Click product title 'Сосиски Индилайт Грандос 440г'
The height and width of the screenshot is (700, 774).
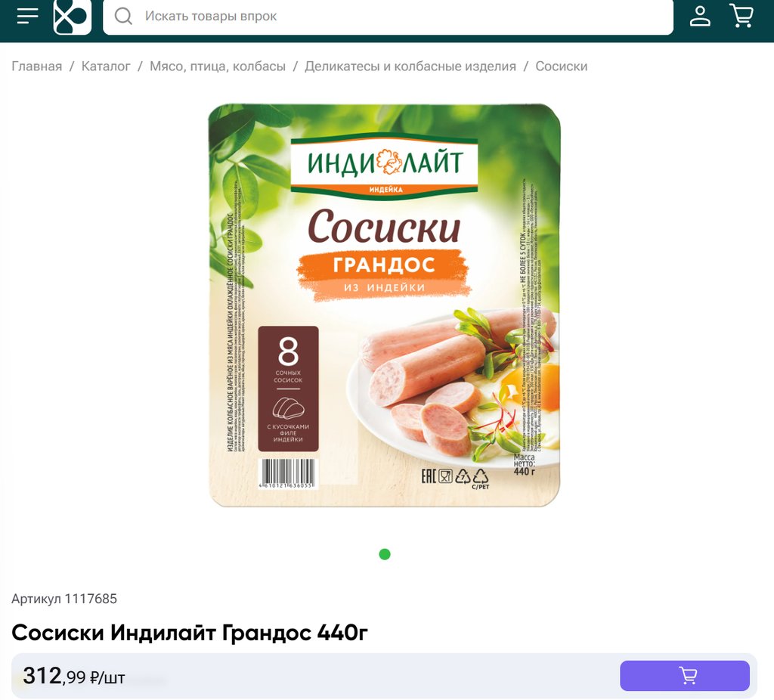pos(190,633)
